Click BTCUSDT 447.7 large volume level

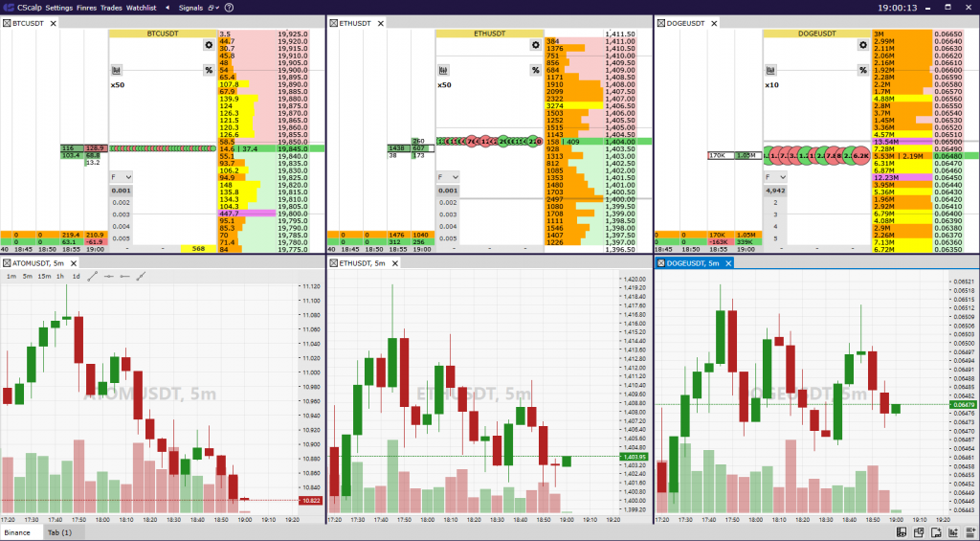pos(247,214)
